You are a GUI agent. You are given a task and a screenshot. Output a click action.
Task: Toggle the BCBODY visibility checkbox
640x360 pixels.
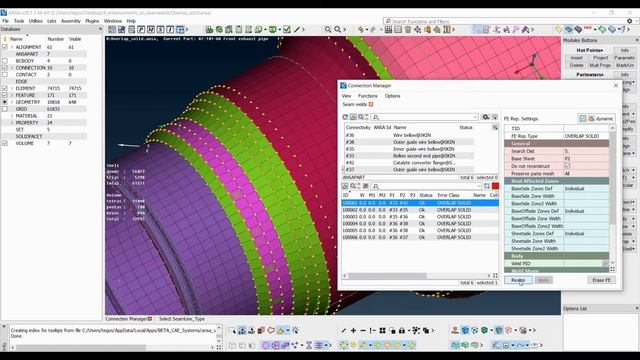point(5,61)
